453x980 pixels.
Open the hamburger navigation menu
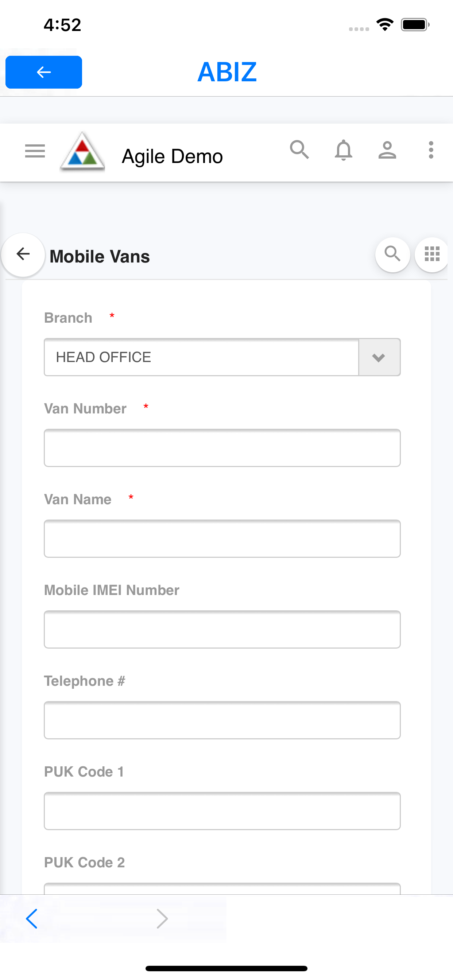click(35, 151)
